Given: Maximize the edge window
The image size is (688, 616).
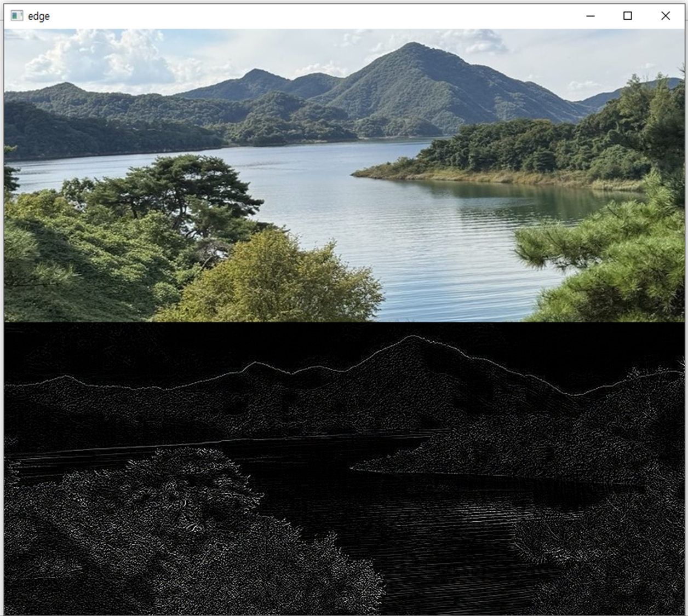Looking at the screenshot, I should coord(628,16).
